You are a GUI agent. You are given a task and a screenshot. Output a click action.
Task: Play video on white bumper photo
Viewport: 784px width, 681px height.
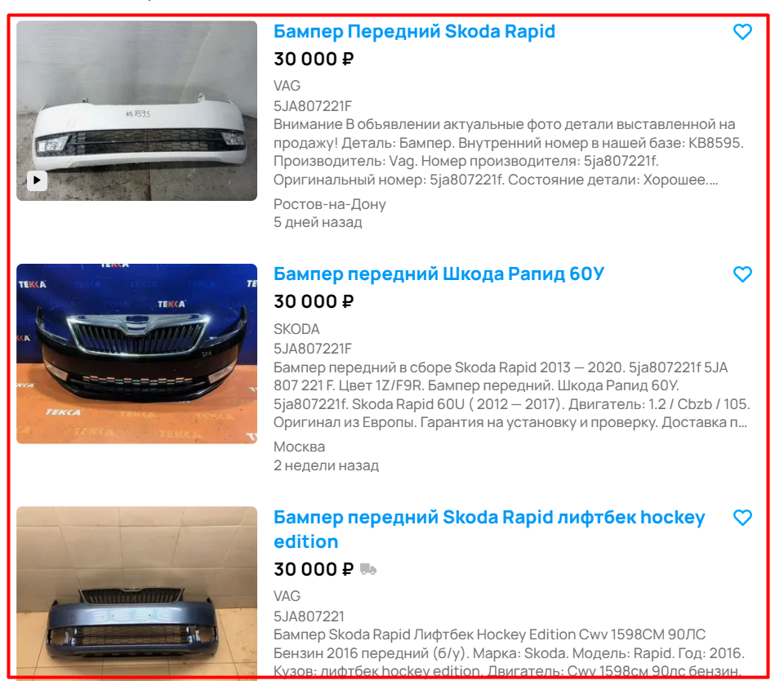click(x=37, y=180)
